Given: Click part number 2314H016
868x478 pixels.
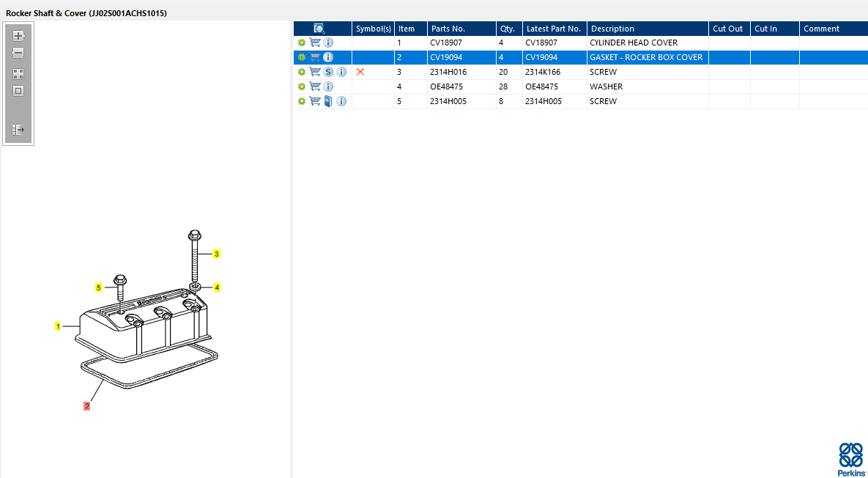Looking at the screenshot, I should tap(448, 72).
